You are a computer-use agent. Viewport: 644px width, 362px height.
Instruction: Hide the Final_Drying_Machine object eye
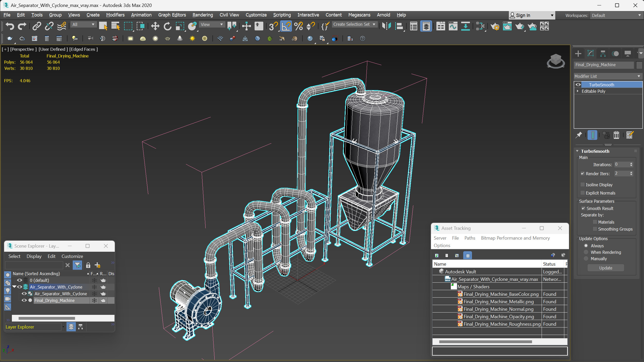pyautogui.click(x=24, y=300)
